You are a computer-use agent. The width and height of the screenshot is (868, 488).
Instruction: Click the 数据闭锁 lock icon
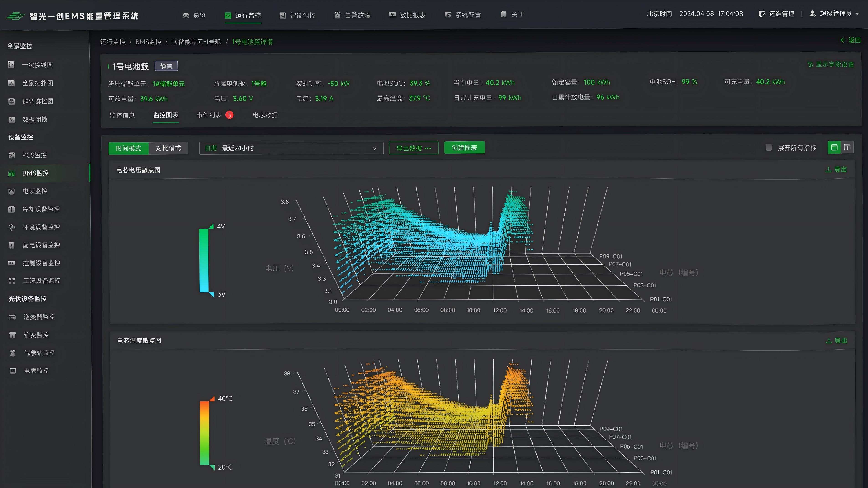[11, 119]
